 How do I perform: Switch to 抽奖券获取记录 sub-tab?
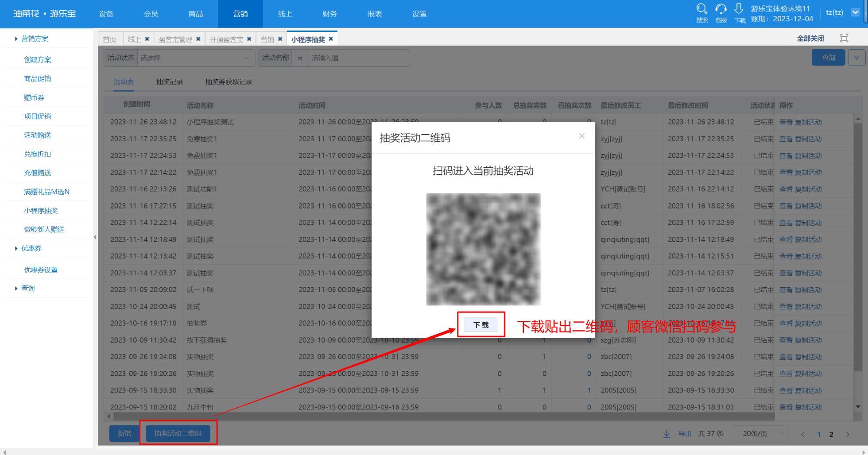(229, 81)
